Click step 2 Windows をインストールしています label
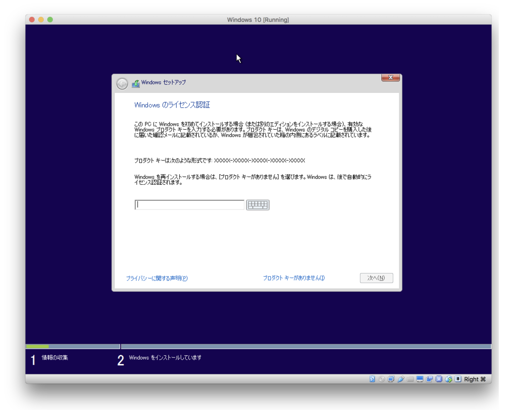The image size is (517, 420). (165, 357)
